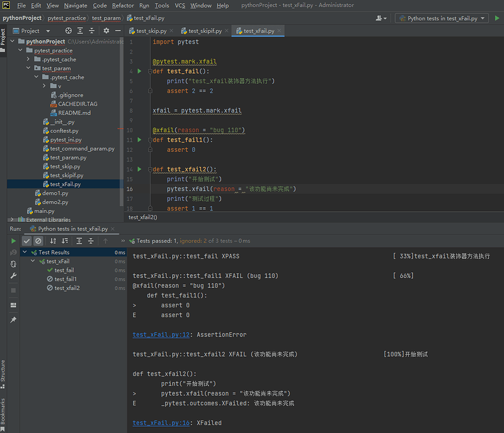Go to previous failed test arrow
Image resolution: width=504 pixels, height=433 pixels.
pos(105,241)
